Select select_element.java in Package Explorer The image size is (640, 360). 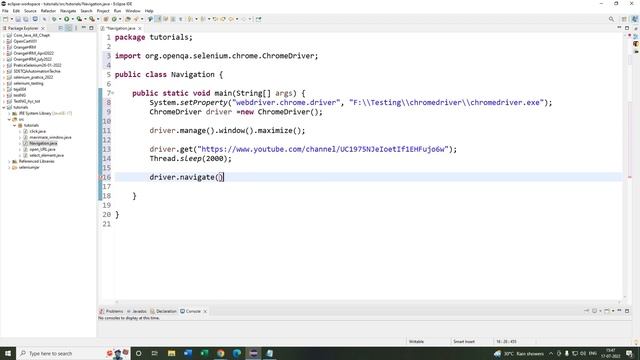[x=47, y=156]
